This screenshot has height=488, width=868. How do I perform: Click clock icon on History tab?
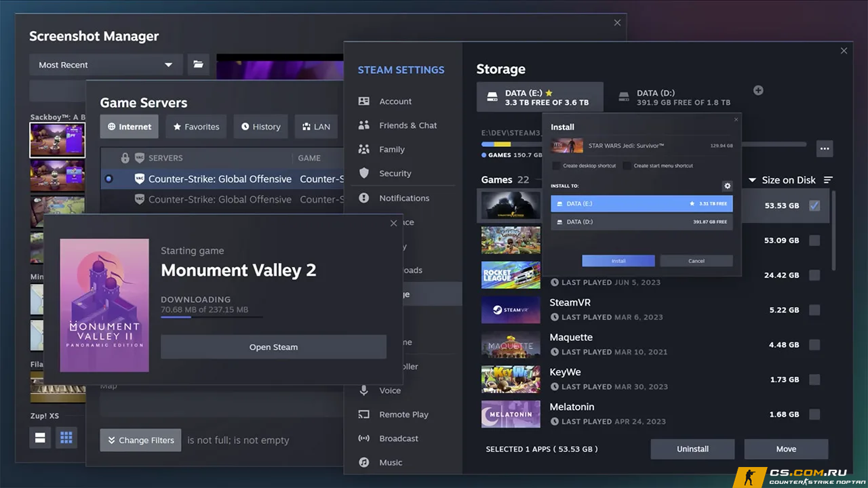[245, 127]
